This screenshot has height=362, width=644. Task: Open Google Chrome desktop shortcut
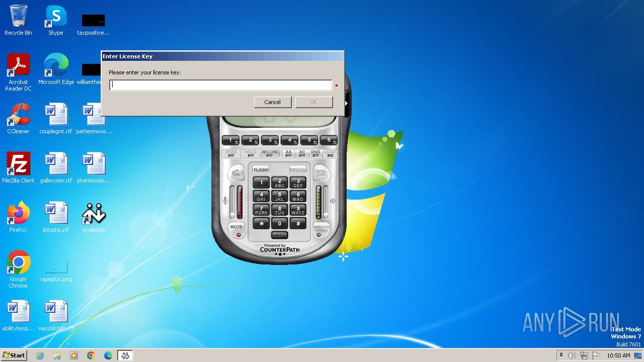18,269
